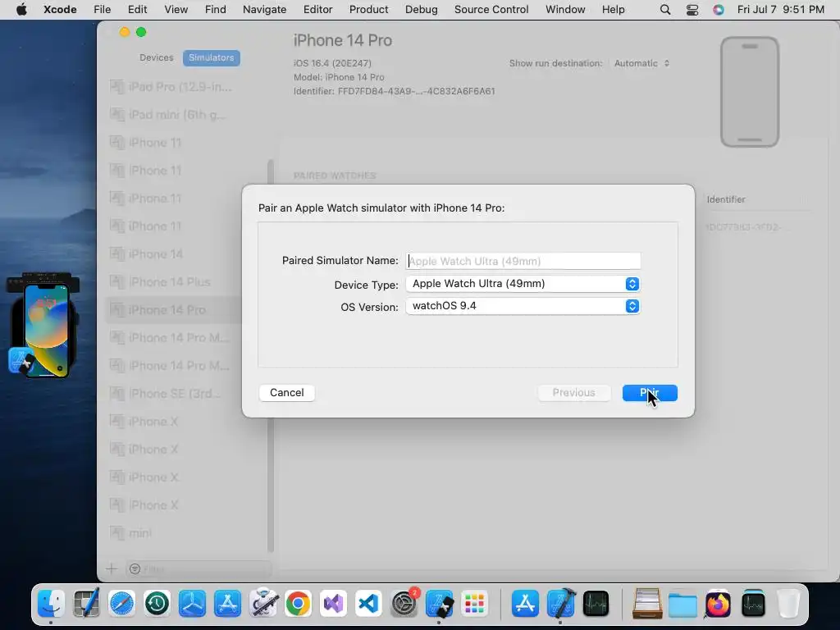The width and height of the screenshot is (840, 630).
Task: Click the Identifier column header
Action: (x=726, y=199)
